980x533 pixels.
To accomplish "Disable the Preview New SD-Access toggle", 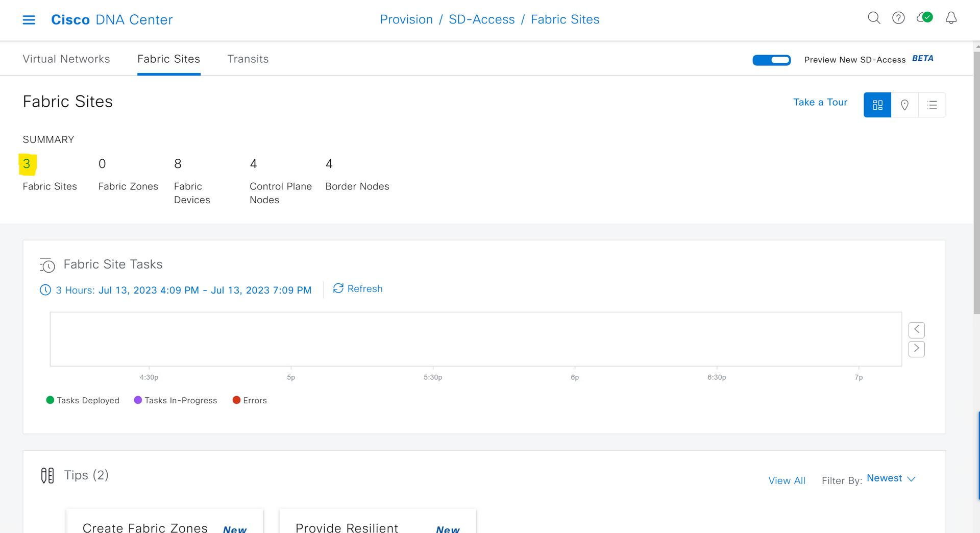I will coord(771,60).
